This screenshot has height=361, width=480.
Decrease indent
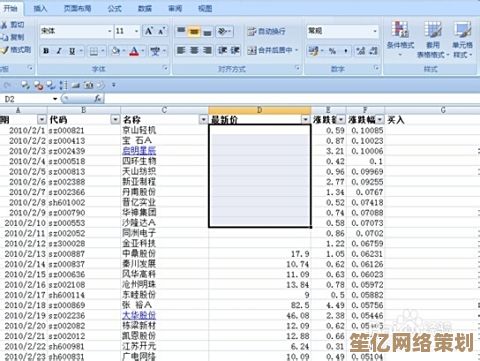[x=222, y=51]
